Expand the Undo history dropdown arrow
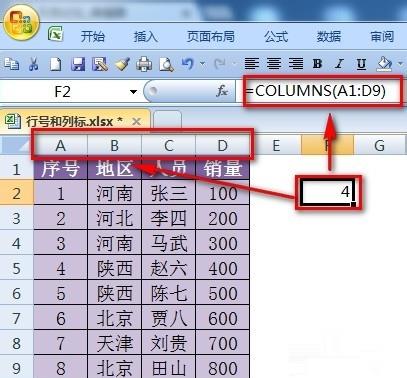The image size is (407, 378). click(202, 63)
